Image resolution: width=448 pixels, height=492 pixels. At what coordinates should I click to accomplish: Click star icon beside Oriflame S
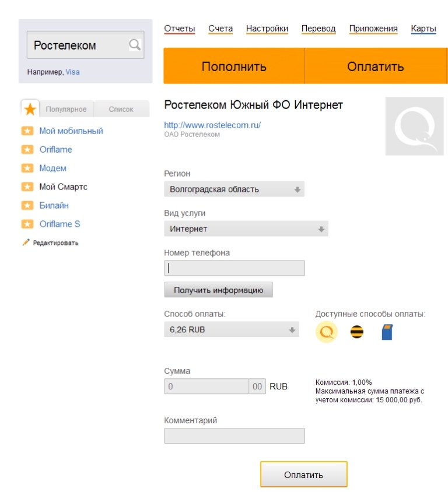point(27,224)
